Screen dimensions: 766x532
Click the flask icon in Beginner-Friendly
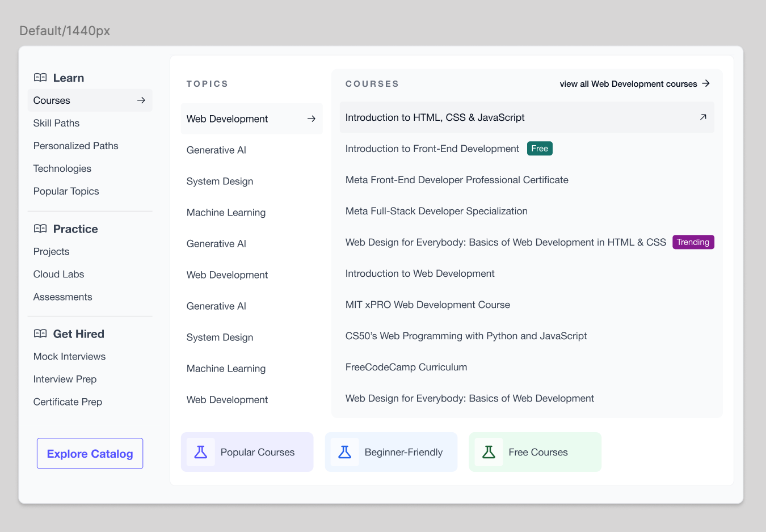click(x=345, y=452)
